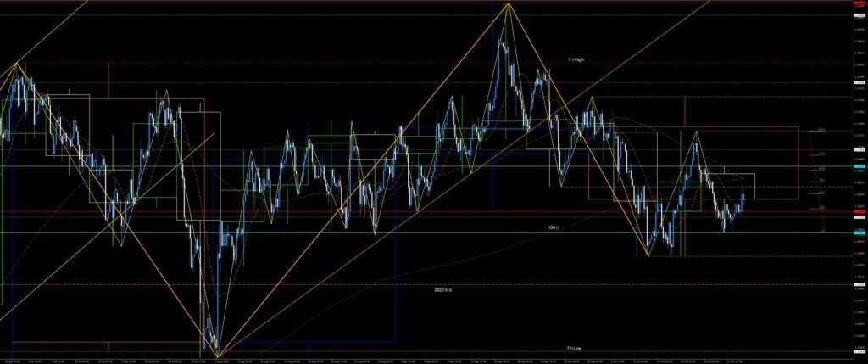Viewport: 868px width, 364px height.
Task: Select the Fibonacci bottom level label
Action: (x=821, y=231)
